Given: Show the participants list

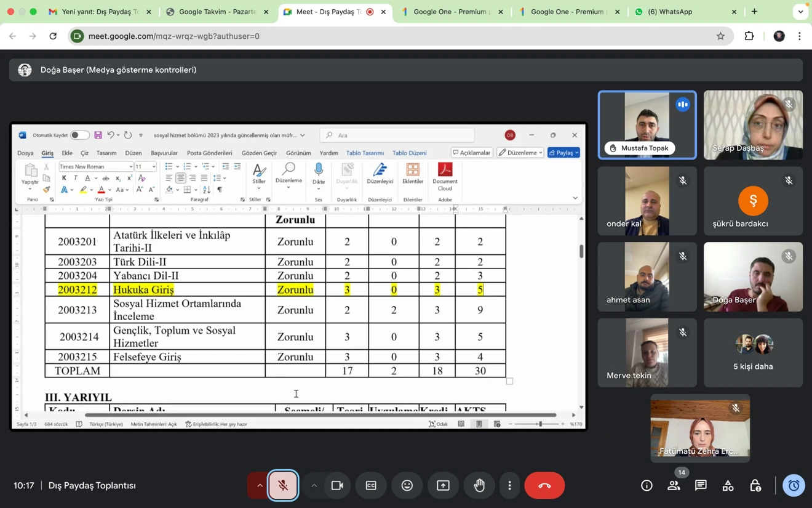Looking at the screenshot, I should (x=674, y=485).
